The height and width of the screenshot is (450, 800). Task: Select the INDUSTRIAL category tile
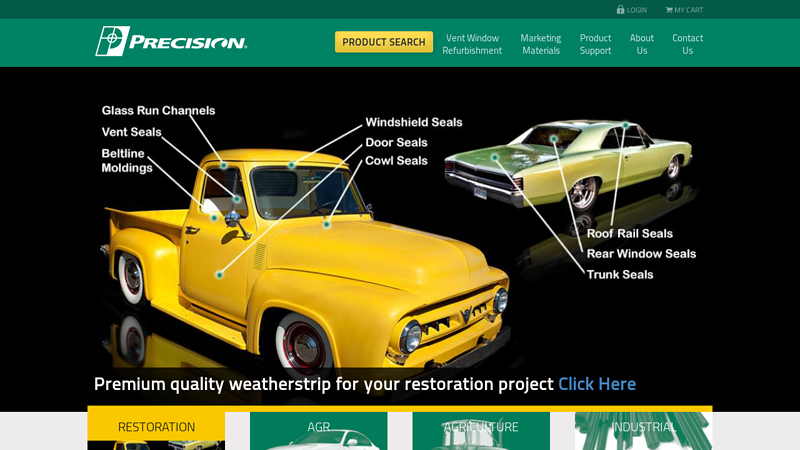pyautogui.click(x=643, y=431)
